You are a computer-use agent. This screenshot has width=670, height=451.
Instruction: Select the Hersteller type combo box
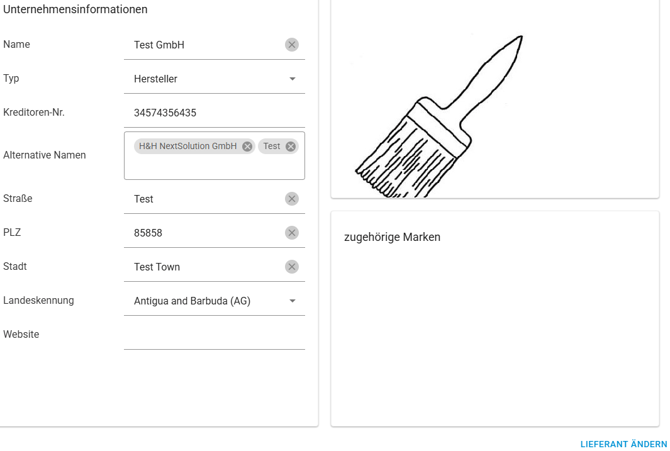205,79
